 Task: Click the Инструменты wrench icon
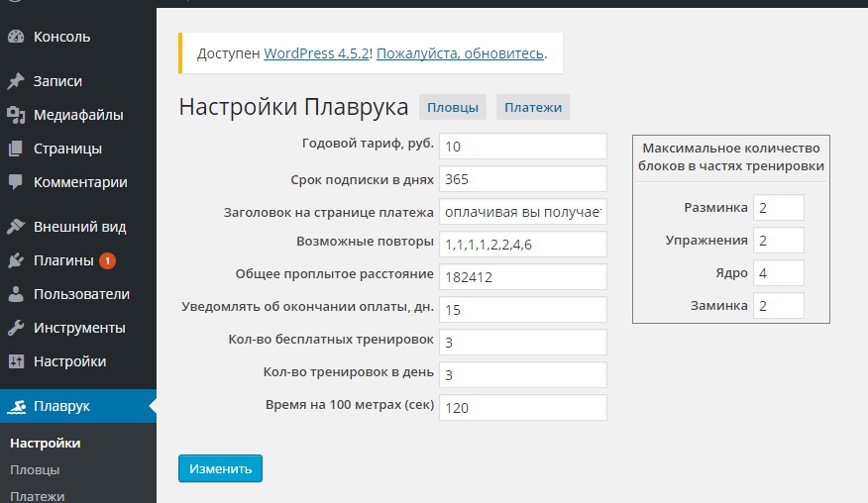click(16, 328)
